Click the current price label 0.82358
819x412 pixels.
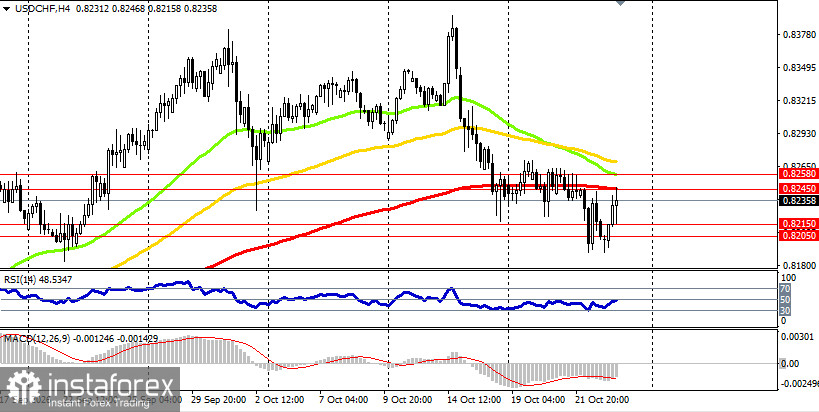point(798,201)
